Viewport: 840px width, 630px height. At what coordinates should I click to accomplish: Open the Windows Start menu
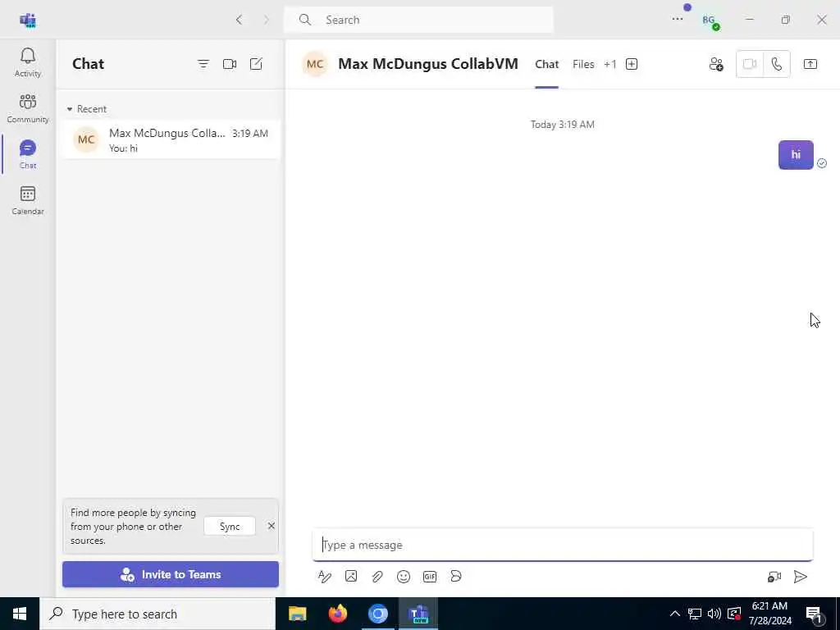20,614
